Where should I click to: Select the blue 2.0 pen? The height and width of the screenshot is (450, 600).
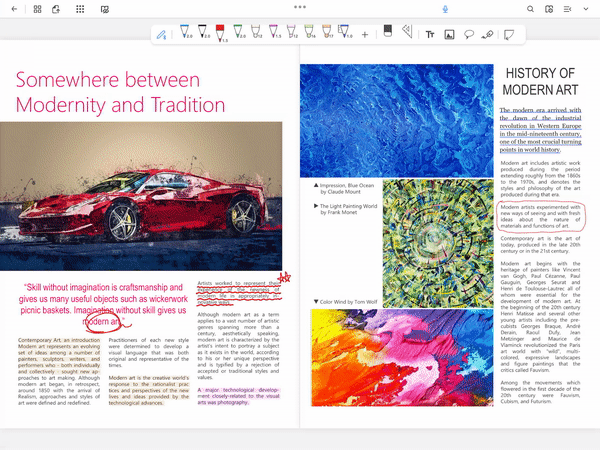point(185,32)
